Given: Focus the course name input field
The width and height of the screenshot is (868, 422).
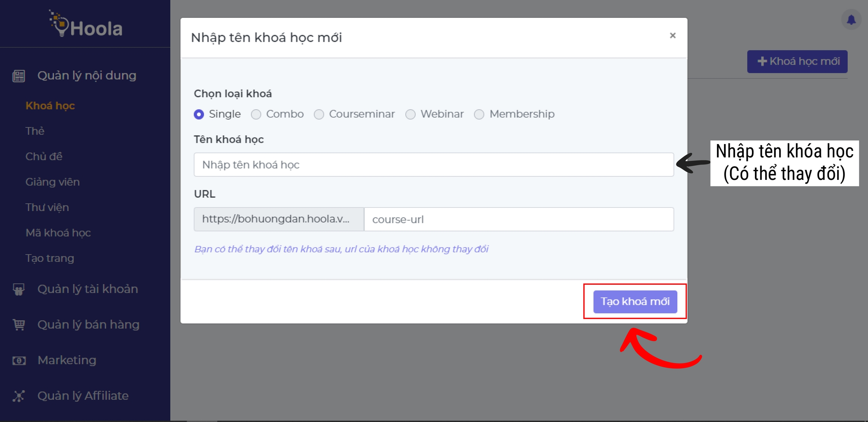Looking at the screenshot, I should [x=433, y=165].
